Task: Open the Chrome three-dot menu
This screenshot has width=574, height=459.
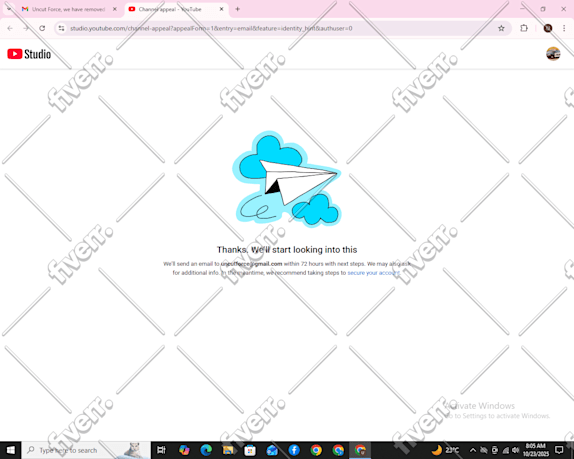Action: click(564, 28)
